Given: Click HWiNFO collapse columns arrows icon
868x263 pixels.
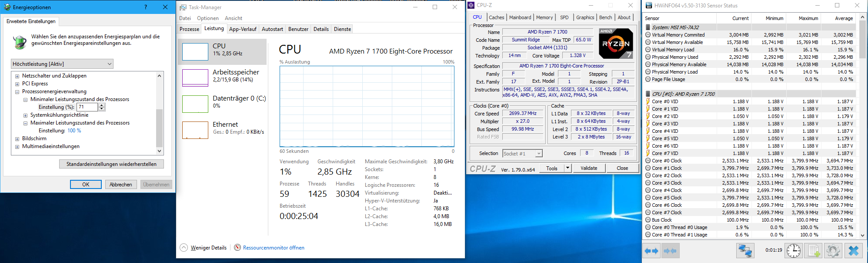Looking at the screenshot, I should pos(670,251).
